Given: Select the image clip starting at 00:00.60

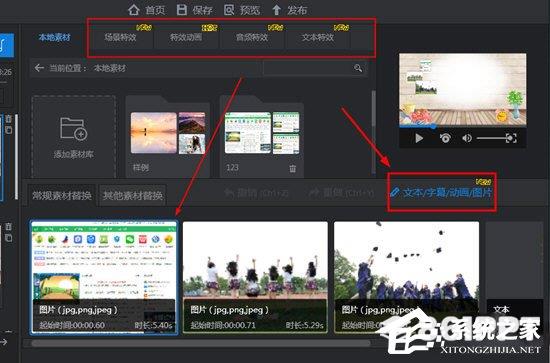Looking at the screenshot, I should click(104, 277).
